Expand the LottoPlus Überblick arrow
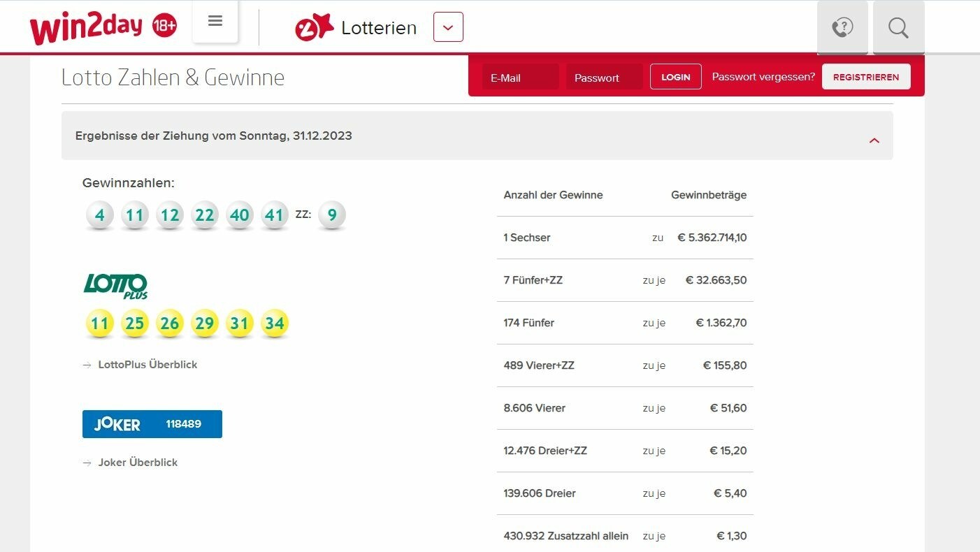The image size is (980, 552). (x=87, y=364)
